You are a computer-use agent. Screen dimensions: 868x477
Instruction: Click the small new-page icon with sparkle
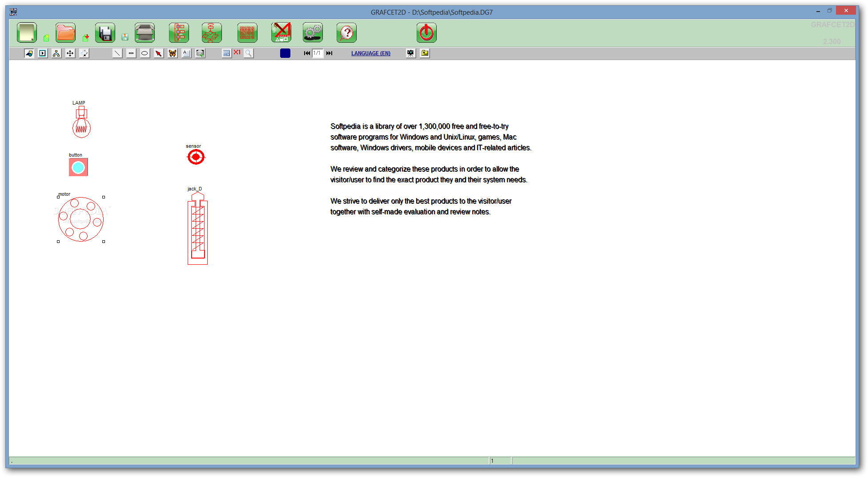pos(46,38)
